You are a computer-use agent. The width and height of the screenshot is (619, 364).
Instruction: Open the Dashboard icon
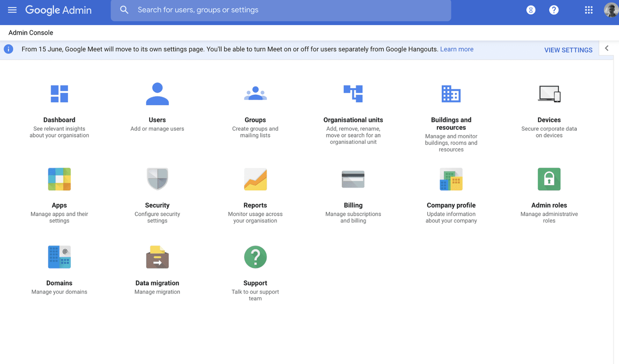pos(59,94)
